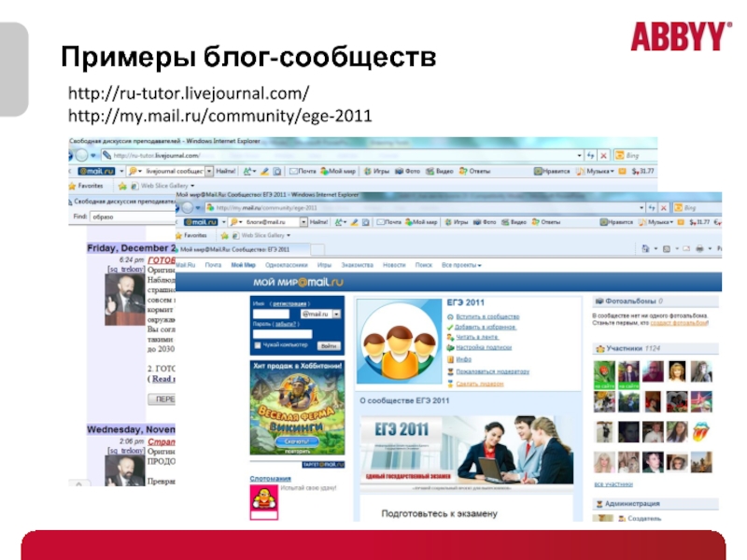Open Знакомства in portal navigation
Image resolution: width=747 pixels, height=560 pixels.
[358, 265]
